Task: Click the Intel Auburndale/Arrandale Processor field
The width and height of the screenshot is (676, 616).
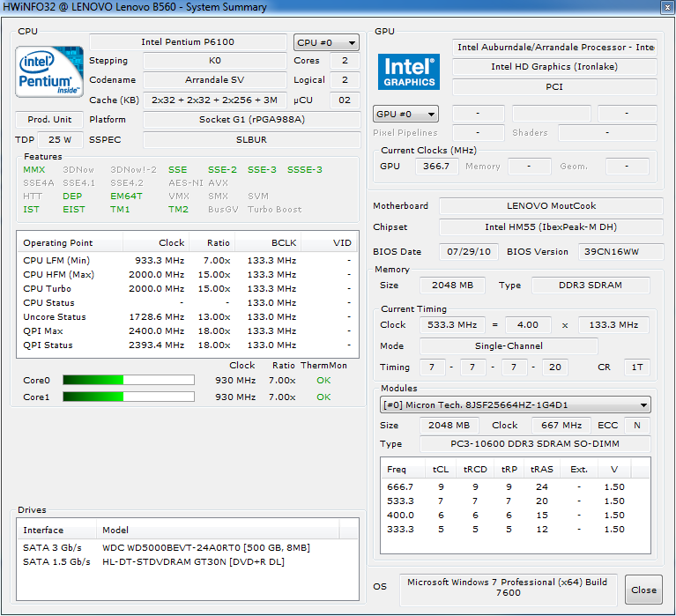Action: [554, 47]
